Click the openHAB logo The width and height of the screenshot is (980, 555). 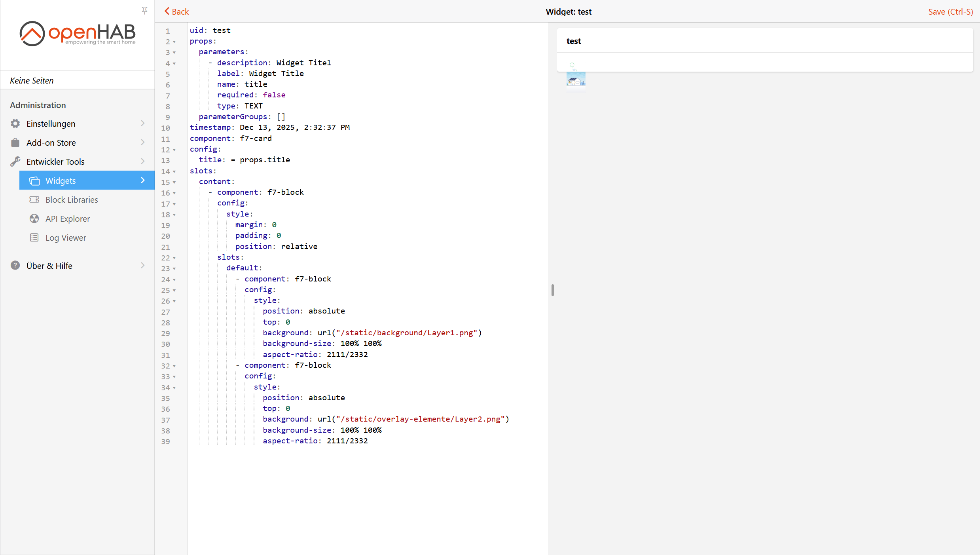click(x=78, y=34)
